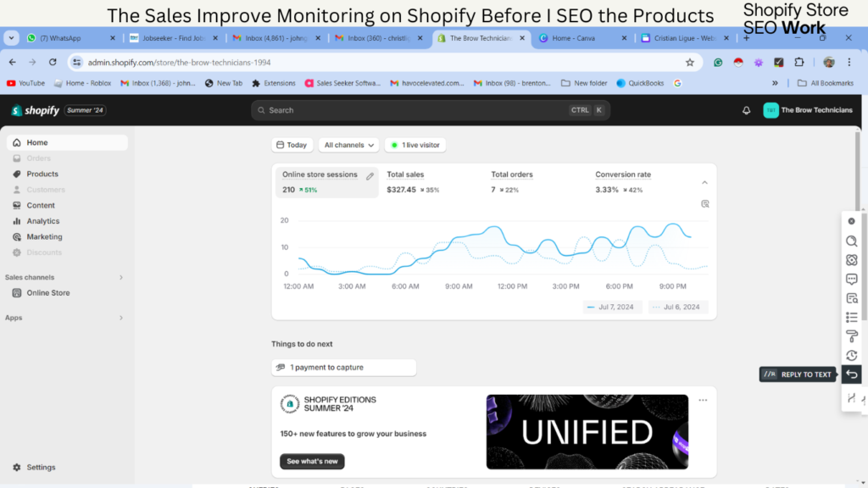Screen dimensions: 868x488
Task: Open the New folder bookmark folder
Action: click(584, 83)
